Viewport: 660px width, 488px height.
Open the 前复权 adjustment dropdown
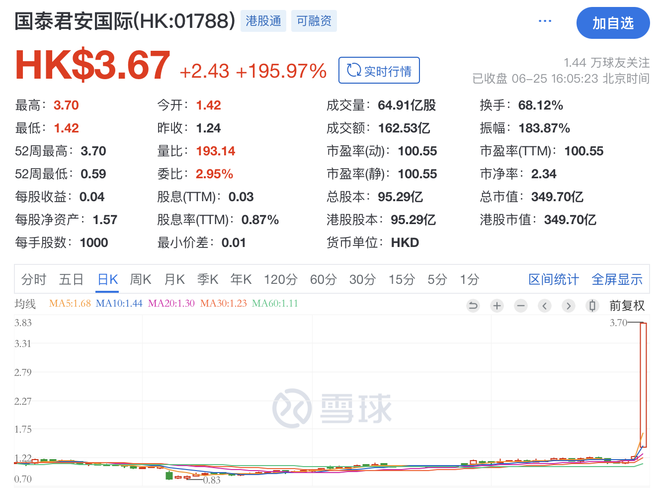point(627,305)
